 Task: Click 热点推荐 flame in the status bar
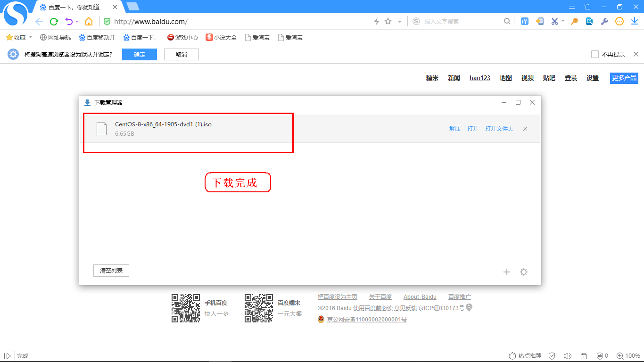[x=525, y=356]
